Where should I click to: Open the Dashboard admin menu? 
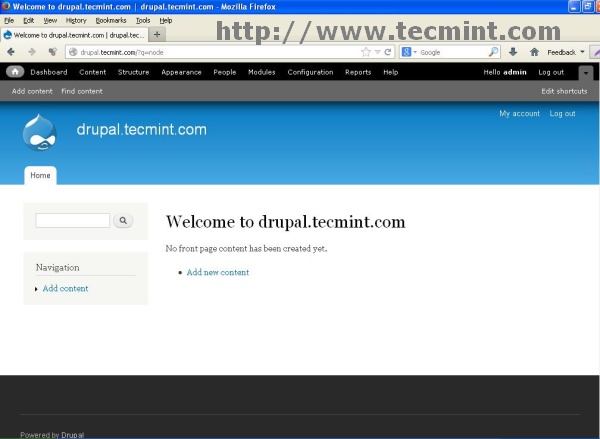(49, 72)
